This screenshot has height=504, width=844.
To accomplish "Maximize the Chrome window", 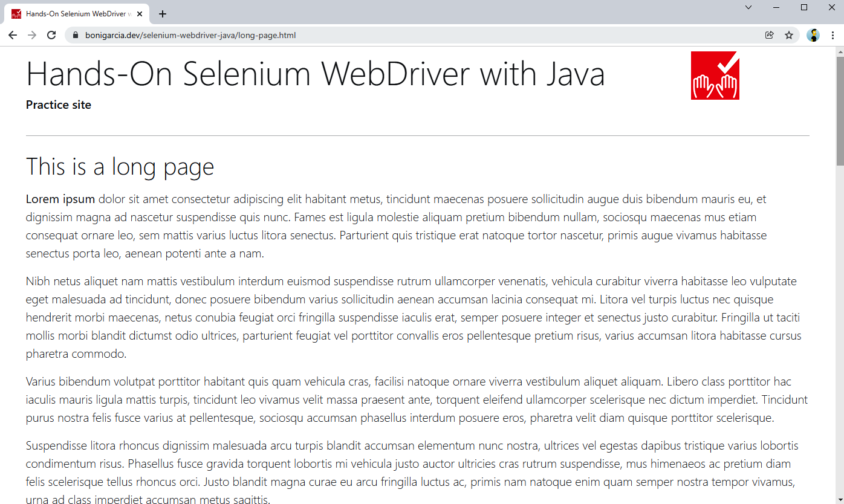I will tap(804, 7).
